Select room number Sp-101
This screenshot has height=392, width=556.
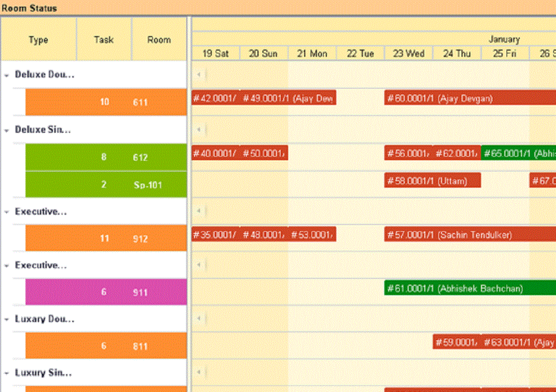click(x=148, y=185)
